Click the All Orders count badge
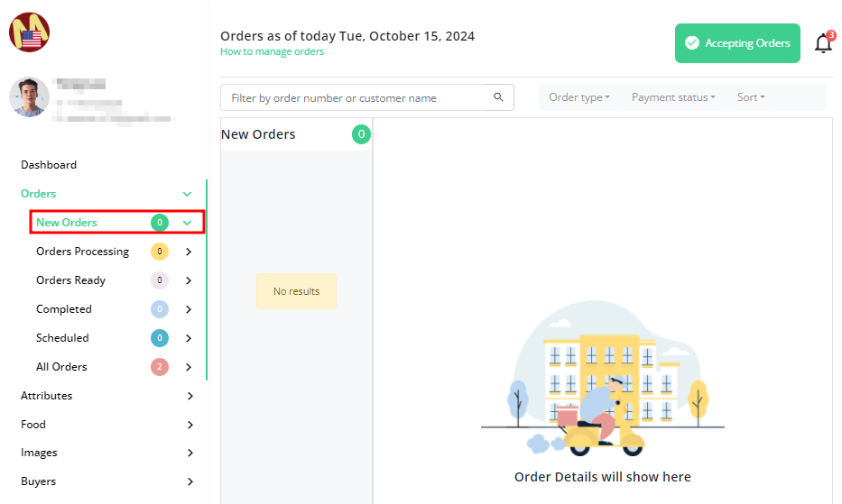The image size is (842, 504). (160, 367)
